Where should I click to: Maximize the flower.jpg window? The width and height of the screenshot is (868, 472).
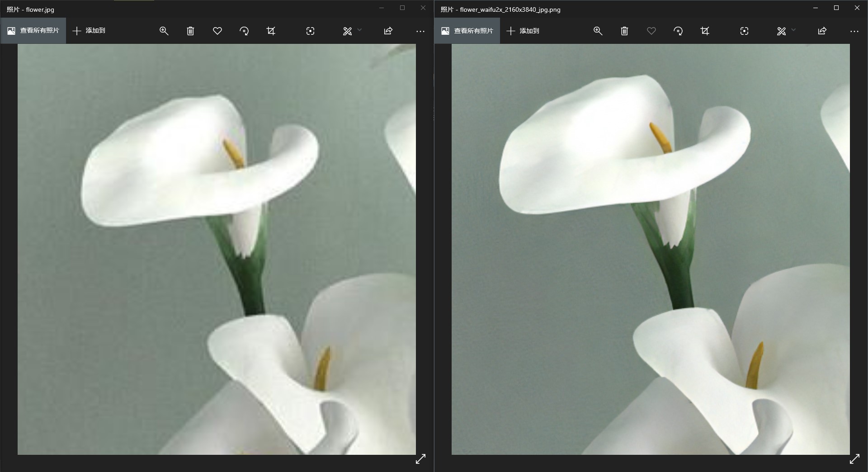(402, 8)
